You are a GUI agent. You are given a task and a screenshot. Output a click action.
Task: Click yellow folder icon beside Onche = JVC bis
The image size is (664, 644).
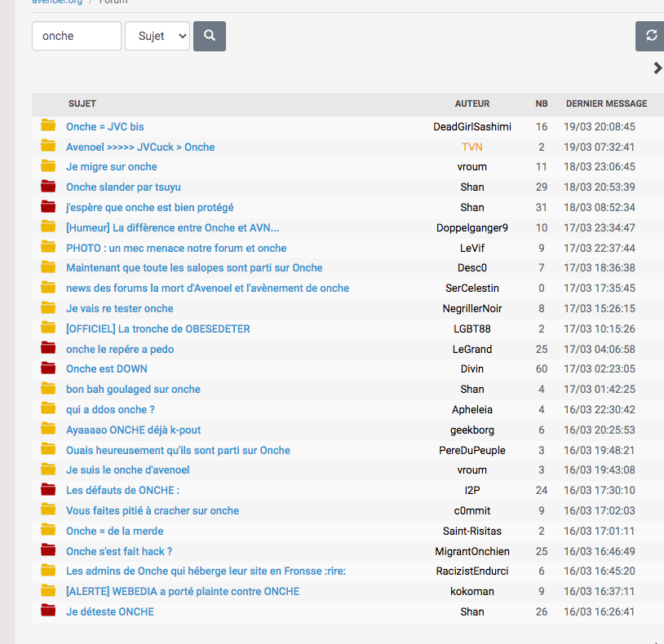[x=48, y=126]
